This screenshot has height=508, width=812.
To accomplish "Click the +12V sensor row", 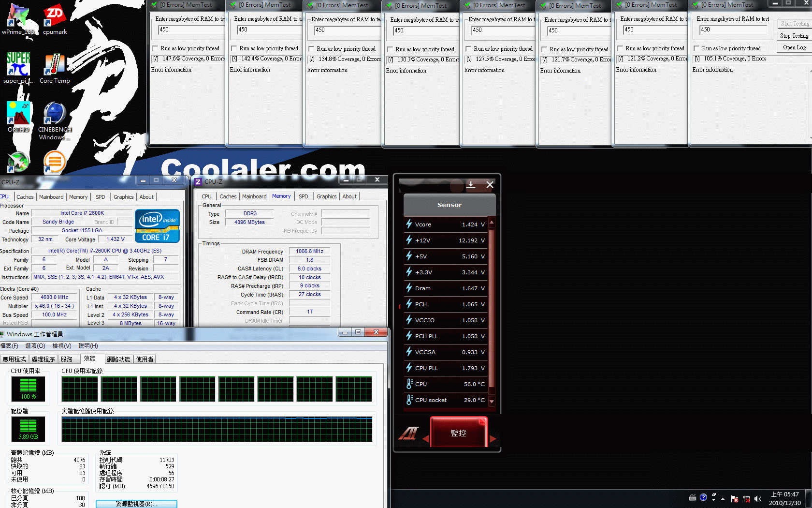I will click(x=446, y=240).
